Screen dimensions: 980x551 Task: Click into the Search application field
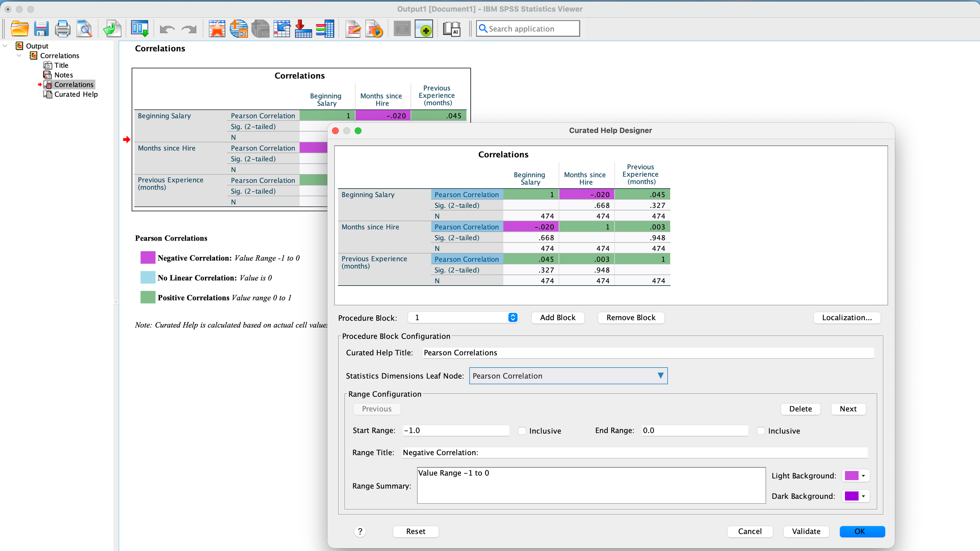pos(528,29)
